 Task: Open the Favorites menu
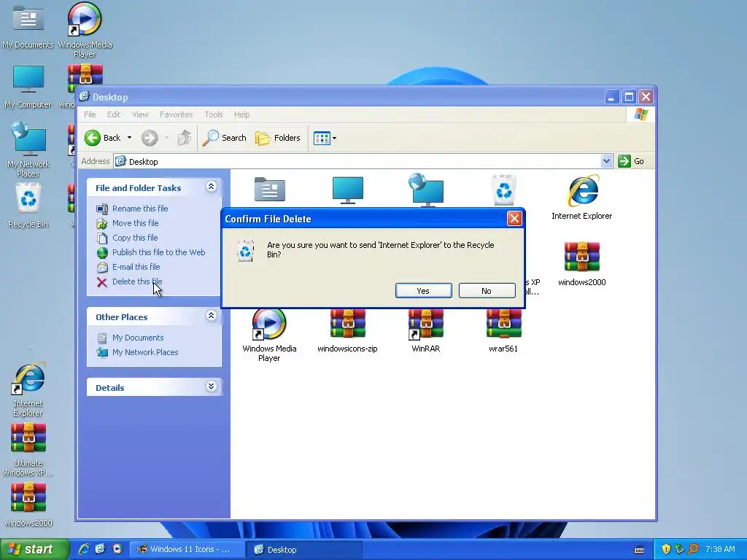pyautogui.click(x=177, y=114)
